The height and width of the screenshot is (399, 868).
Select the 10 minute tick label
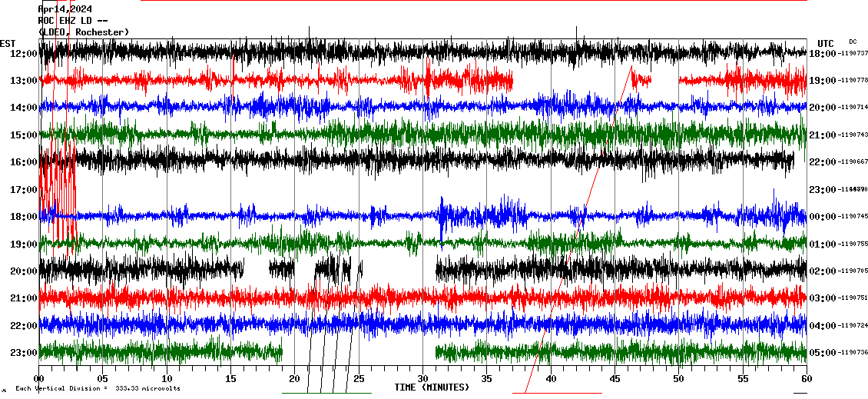click(167, 378)
